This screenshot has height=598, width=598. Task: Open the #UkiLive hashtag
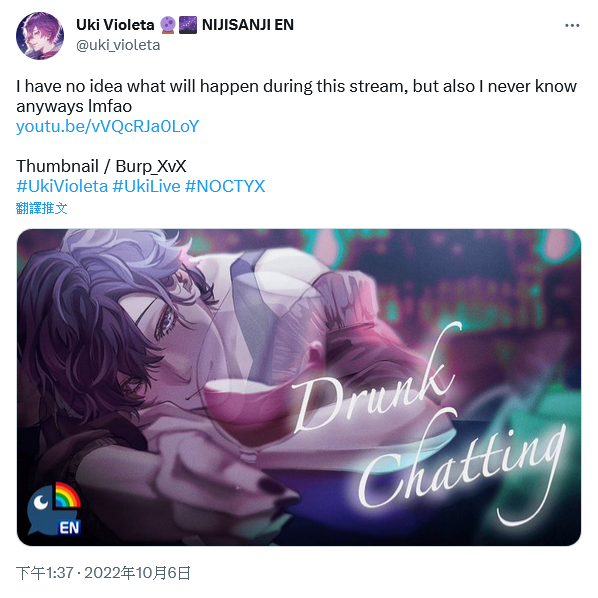click(146, 186)
